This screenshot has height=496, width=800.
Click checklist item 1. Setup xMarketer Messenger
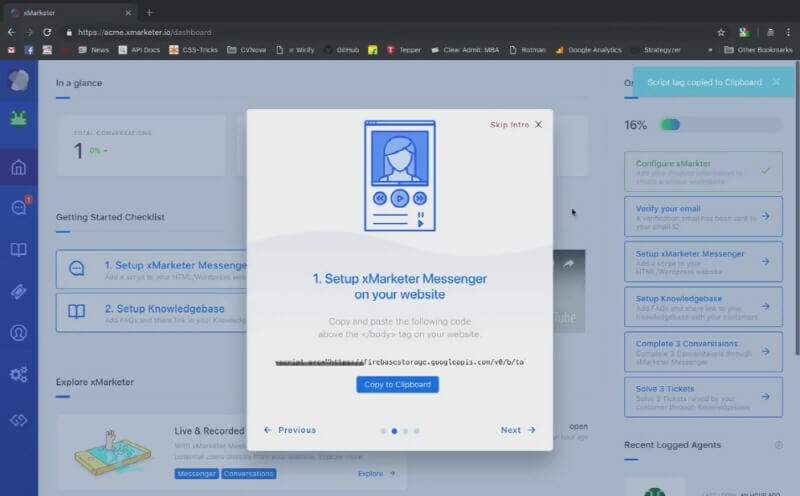pyautogui.click(x=152, y=269)
